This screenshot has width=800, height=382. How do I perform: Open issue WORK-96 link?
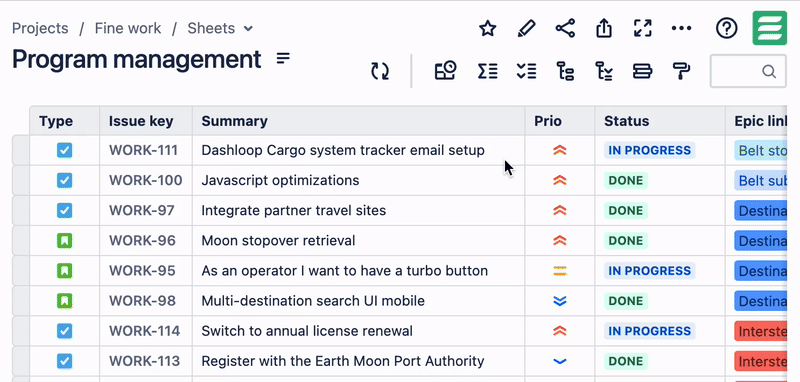click(x=142, y=240)
